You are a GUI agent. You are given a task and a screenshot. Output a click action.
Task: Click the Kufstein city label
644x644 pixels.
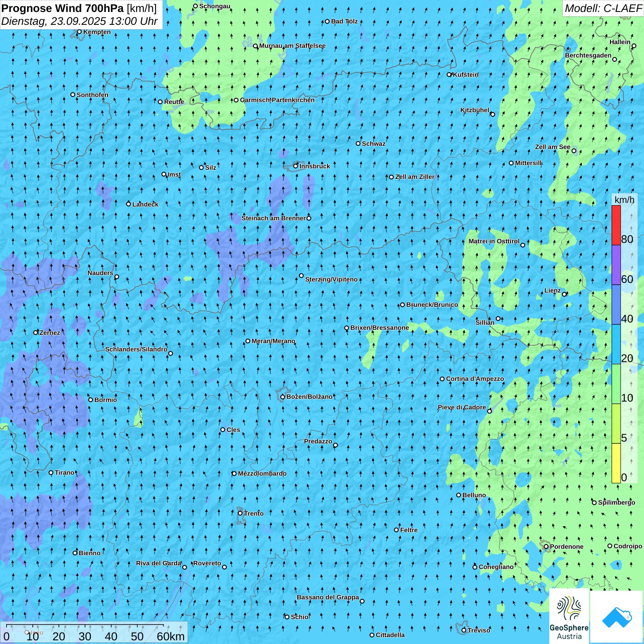click(466, 75)
